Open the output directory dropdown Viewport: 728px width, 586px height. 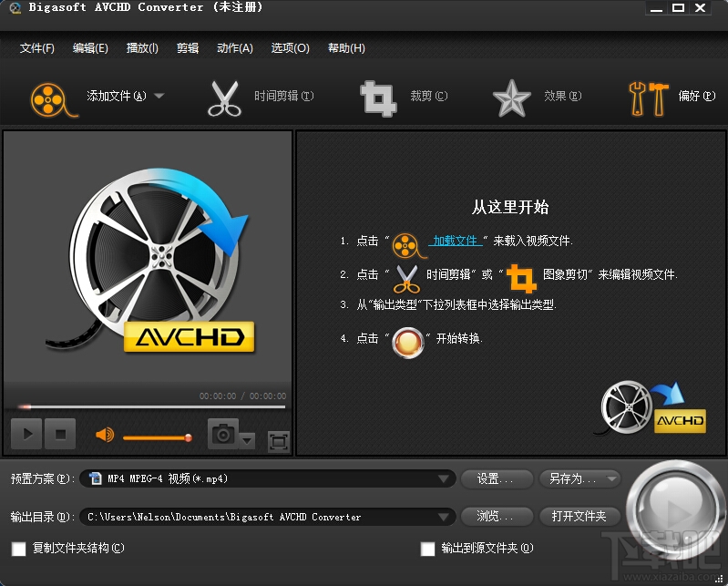coord(444,517)
